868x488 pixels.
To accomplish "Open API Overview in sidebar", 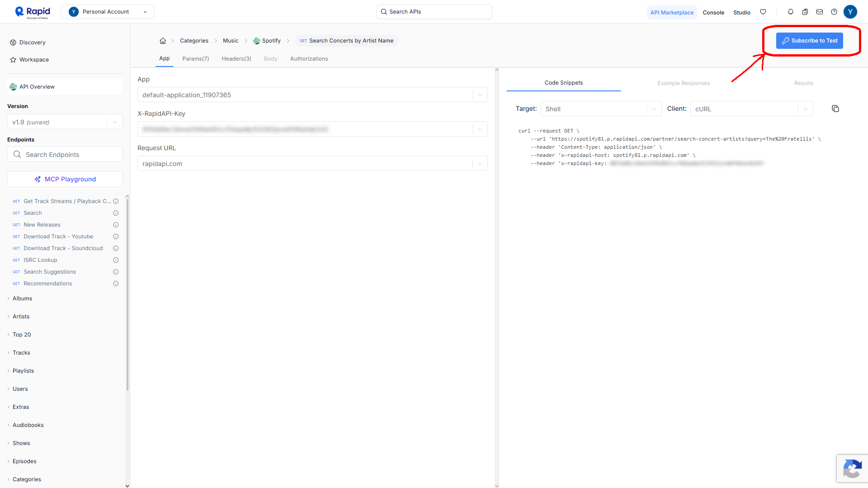I will click(65, 87).
